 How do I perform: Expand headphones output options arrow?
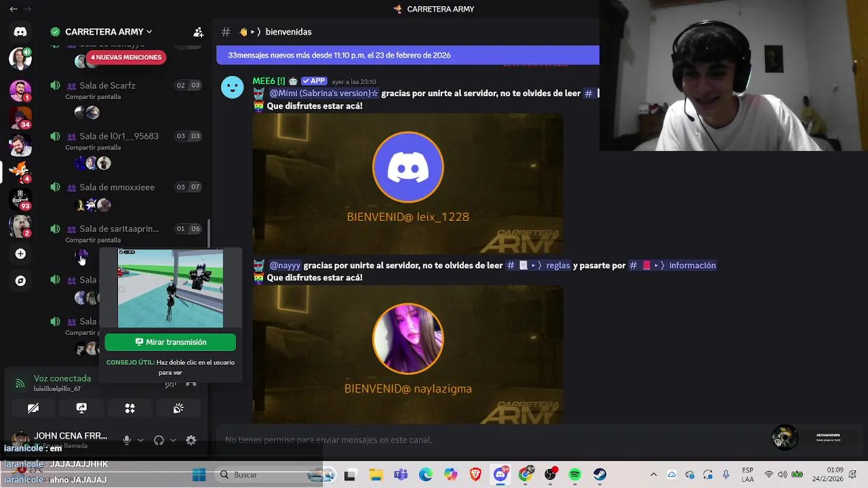coord(173,440)
